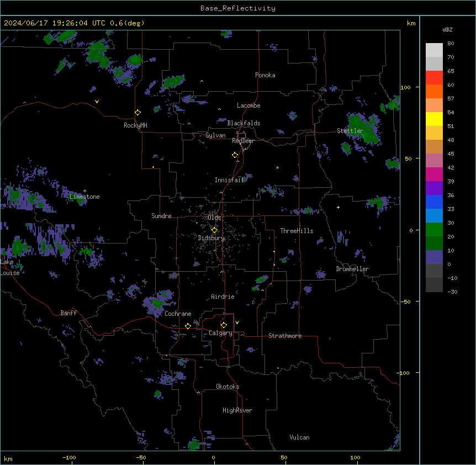Click the Vulcan city label
This screenshot has height=465, width=476.
click(300, 437)
